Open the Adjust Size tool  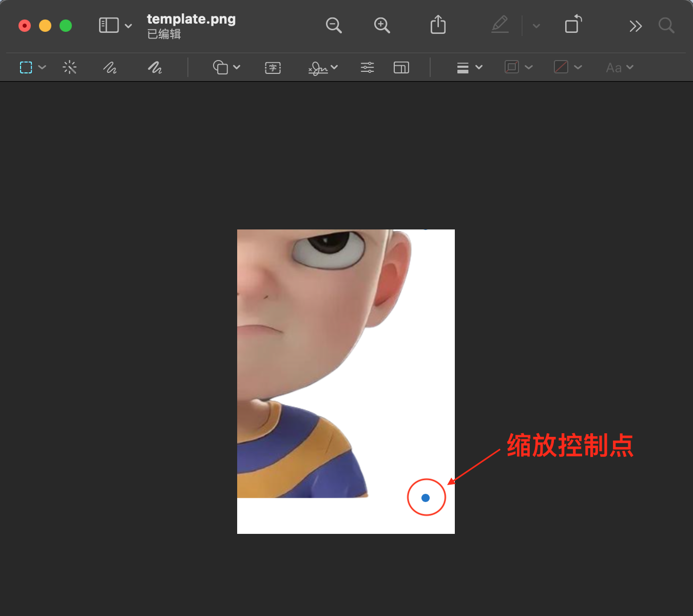coord(401,67)
